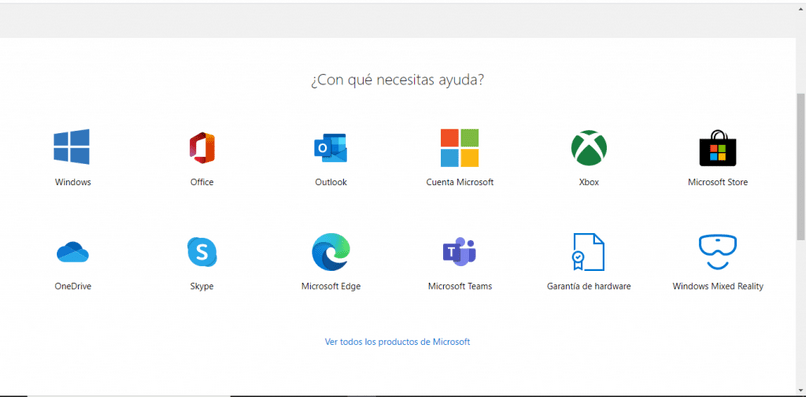Select the green Xbox icon
The image size is (806, 397).
589,148
